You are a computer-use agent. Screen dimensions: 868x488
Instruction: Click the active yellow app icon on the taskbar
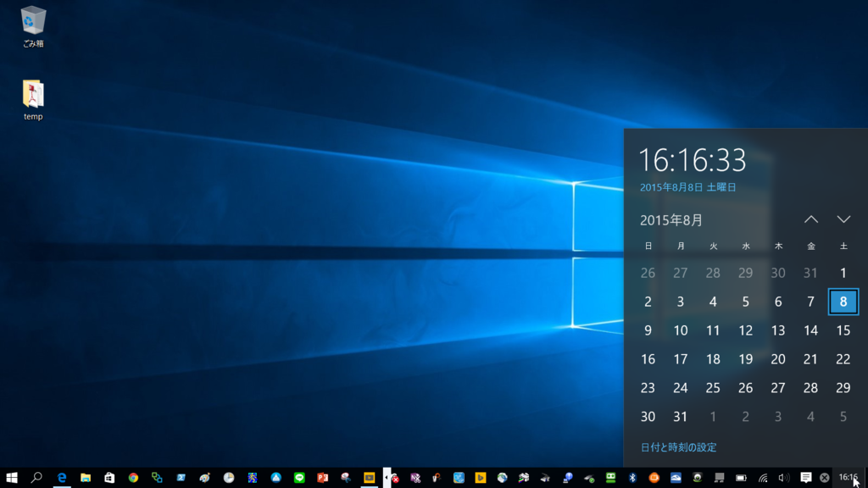(x=370, y=478)
